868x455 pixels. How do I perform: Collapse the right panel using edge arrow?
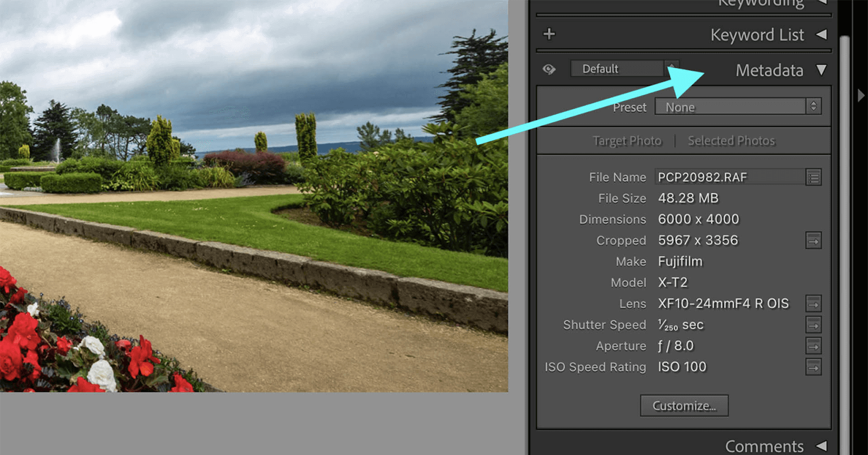click(861, 96)
